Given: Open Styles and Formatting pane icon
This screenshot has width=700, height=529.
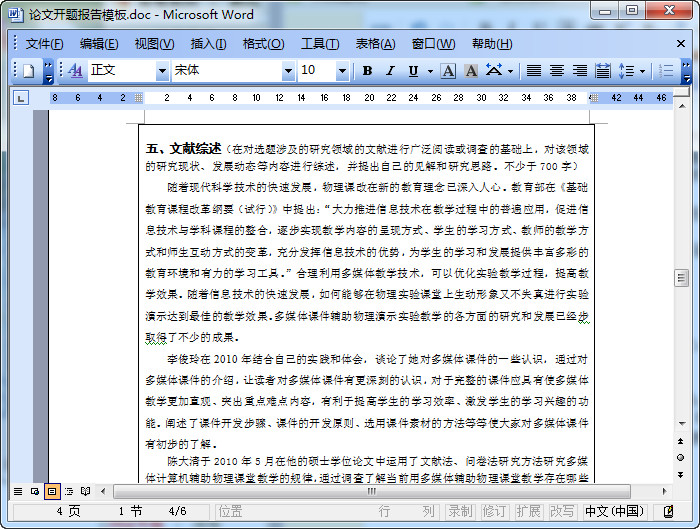Looking at the screenshot, I should [76, 71].
